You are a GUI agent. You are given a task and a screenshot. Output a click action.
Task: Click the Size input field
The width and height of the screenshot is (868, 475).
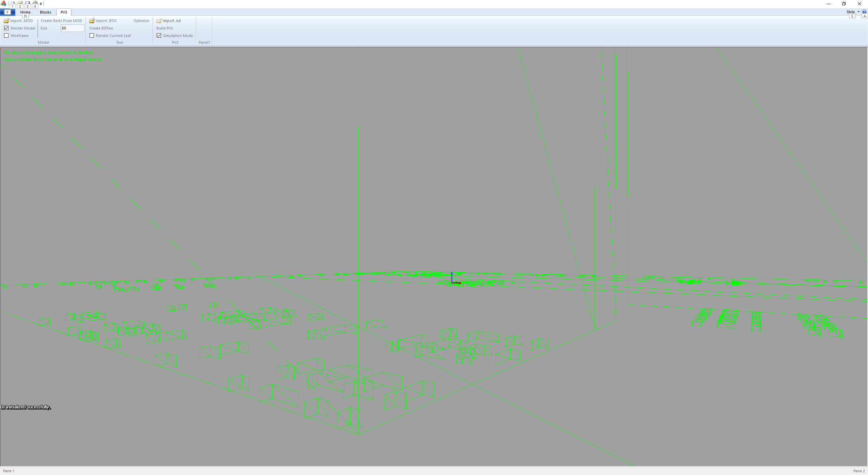click(x=72, y=28)
